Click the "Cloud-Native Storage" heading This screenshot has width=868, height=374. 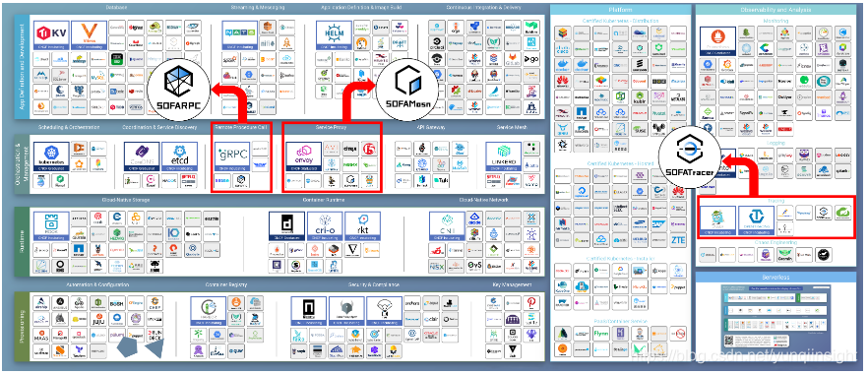[126, 199]
